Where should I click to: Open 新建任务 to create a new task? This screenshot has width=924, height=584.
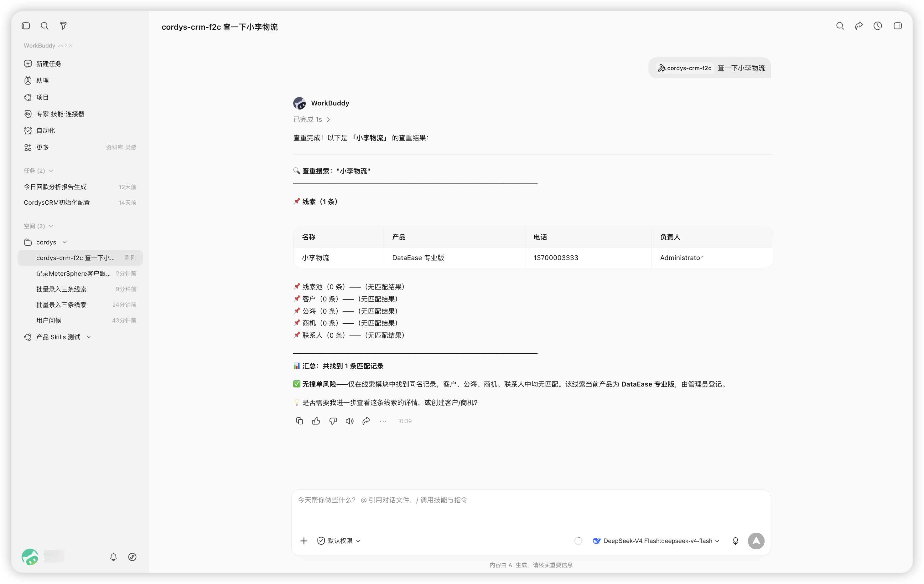point(80,64)
